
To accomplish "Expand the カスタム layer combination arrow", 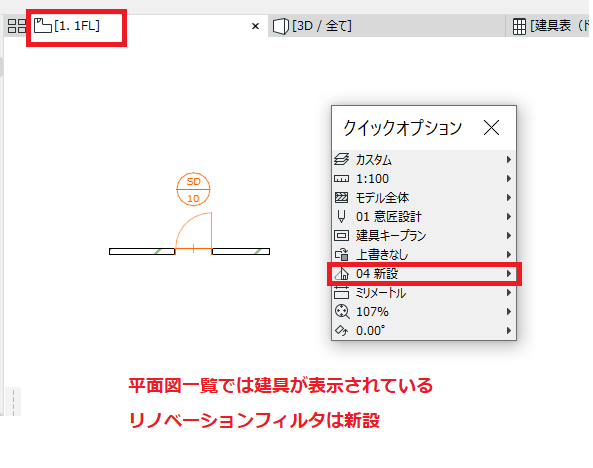I will [509, 160].
